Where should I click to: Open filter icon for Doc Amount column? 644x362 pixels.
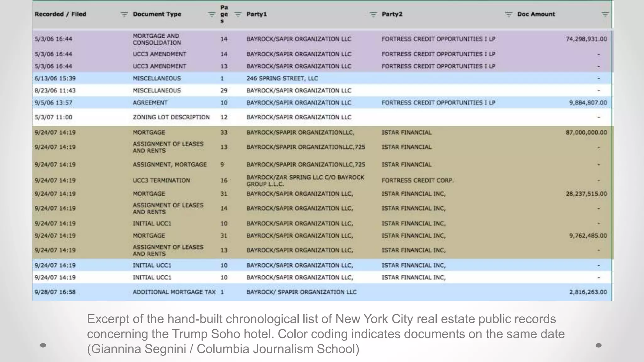coord(605,14)
